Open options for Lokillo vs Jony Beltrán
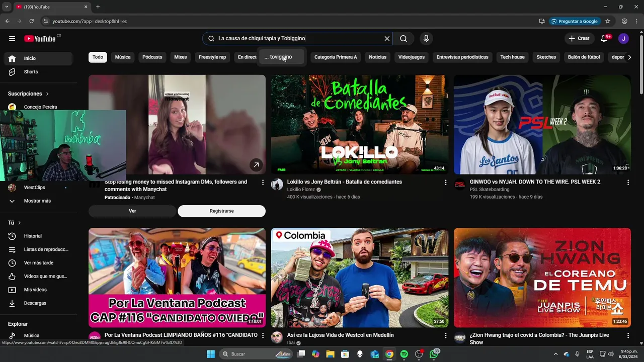The width and height of the screenshot is (644, 362). point(445,183)
